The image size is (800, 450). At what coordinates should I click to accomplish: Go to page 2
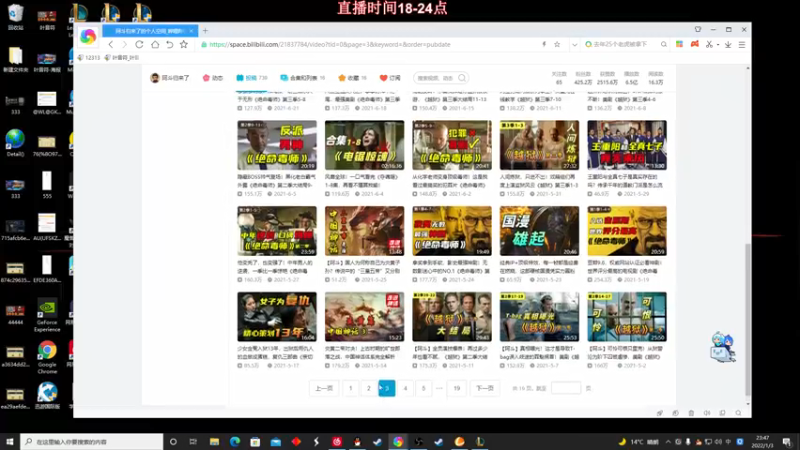369,388
